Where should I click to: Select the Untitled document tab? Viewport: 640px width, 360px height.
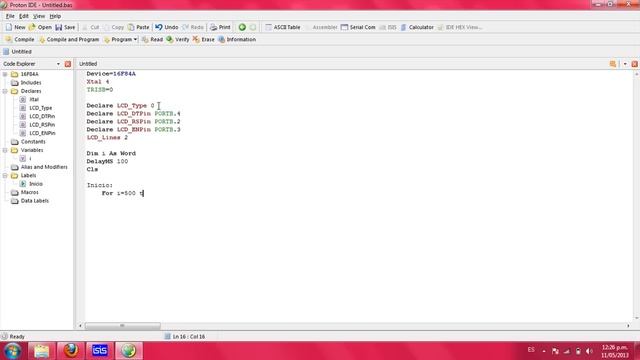[18, 51]
